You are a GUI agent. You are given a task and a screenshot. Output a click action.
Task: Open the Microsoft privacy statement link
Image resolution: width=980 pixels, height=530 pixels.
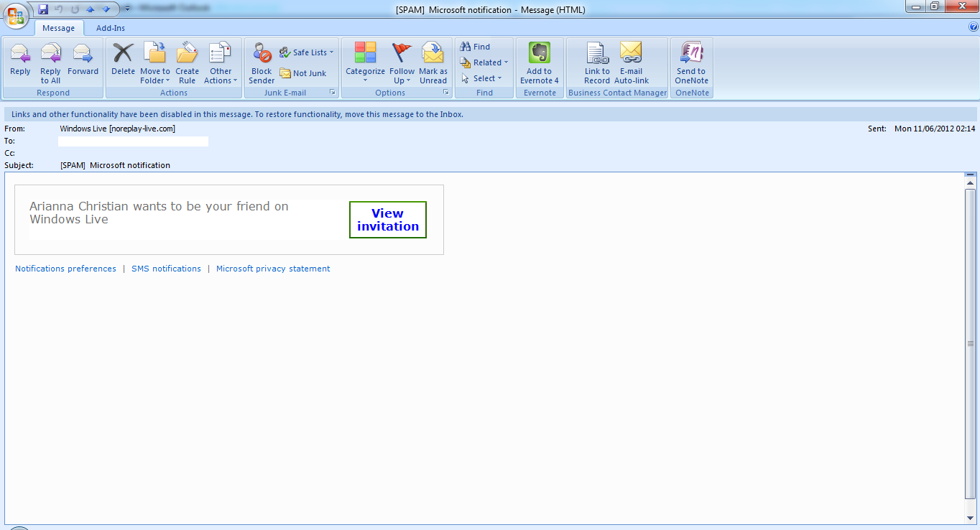[x=273, y=269]
